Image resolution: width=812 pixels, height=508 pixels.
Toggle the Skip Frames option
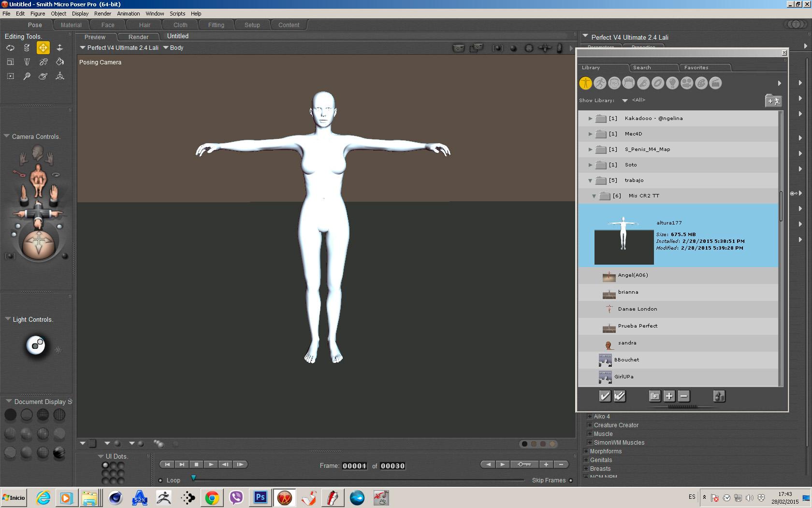pos(571,480)
